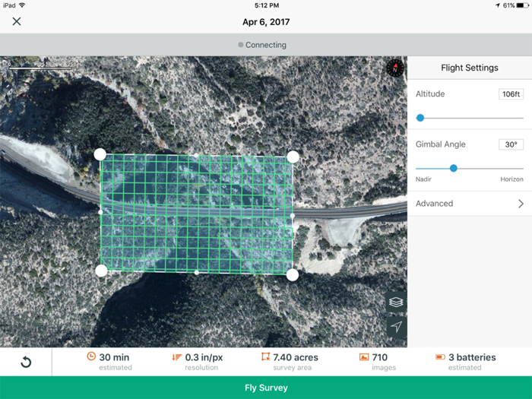
Task: Tap the survey area icon beside 7.40 acres
Action: [265, 356]
